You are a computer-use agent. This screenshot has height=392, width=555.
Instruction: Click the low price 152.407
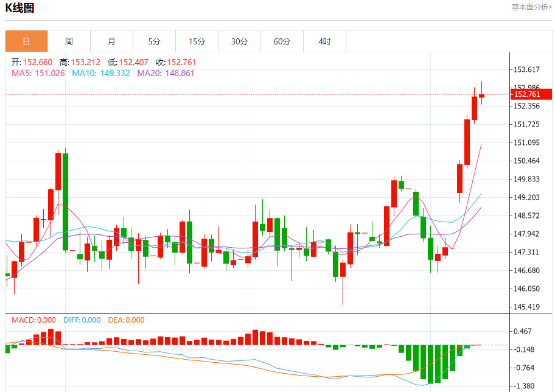pos(133,62)
